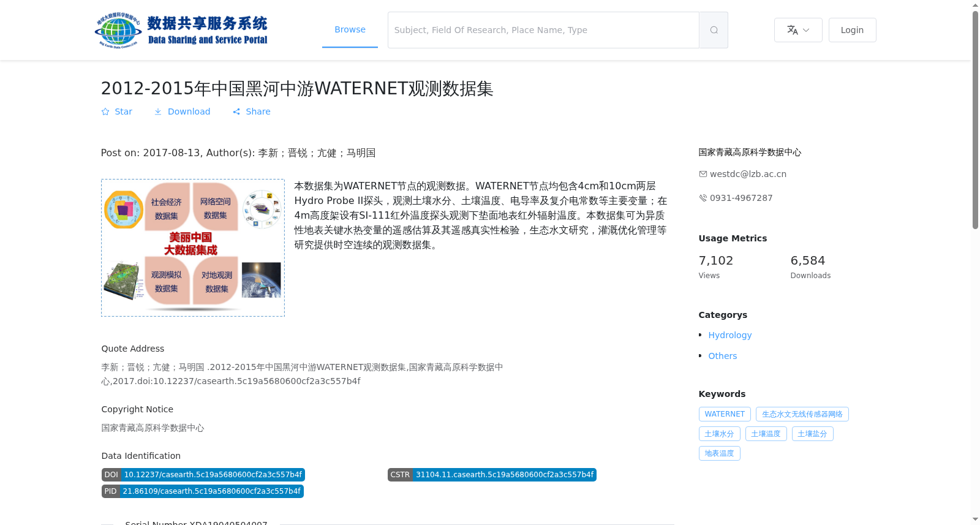Image resolution: width=980 pixels, height=525 pixels.
Task: Open the Hydrology category link
Action: click(730, 335)
